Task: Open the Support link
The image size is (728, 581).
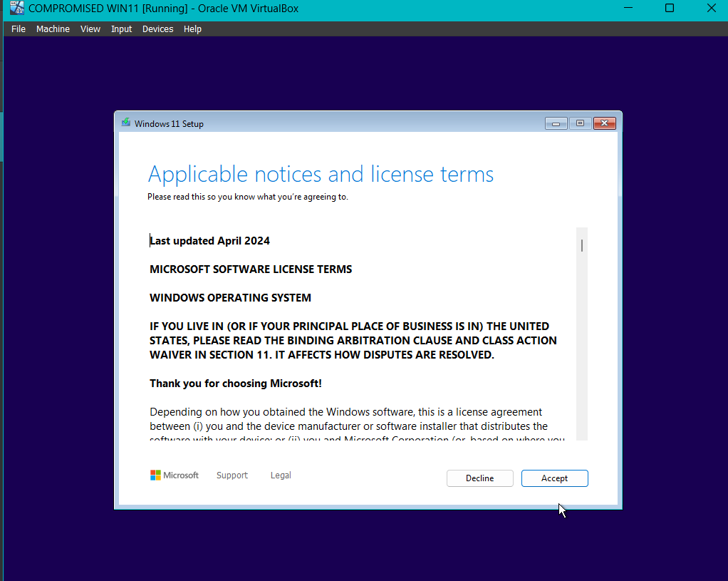Action: [x=232, y=475]
